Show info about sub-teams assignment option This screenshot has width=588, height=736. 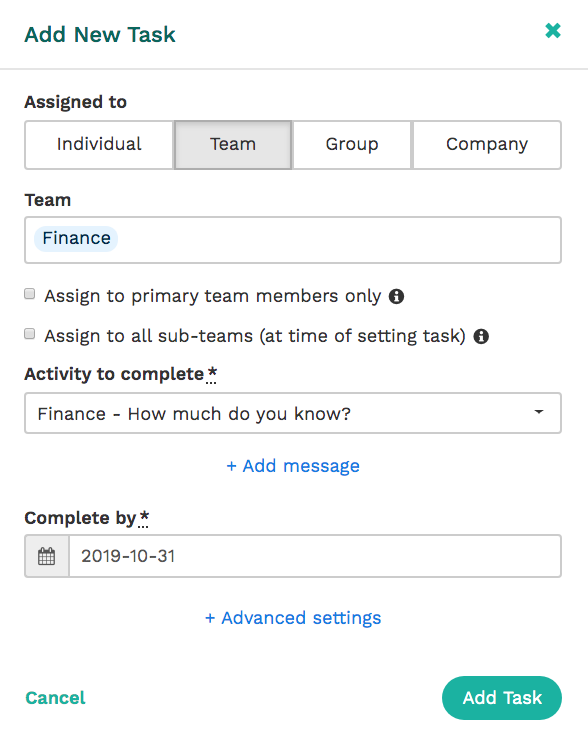[481, 337]
